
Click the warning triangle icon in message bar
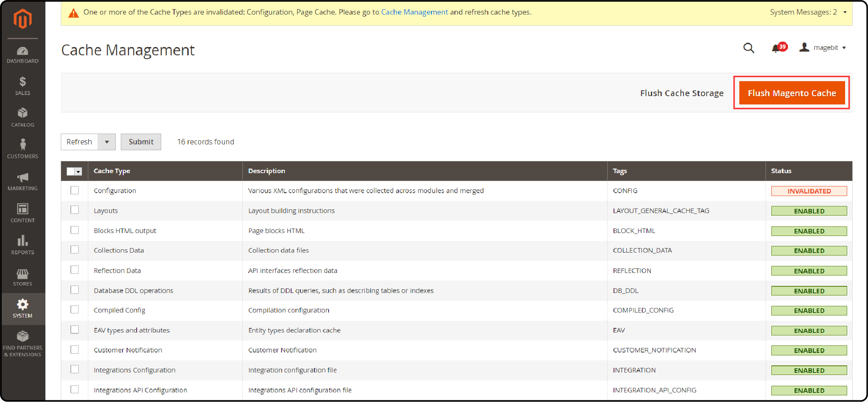point(73,13)
